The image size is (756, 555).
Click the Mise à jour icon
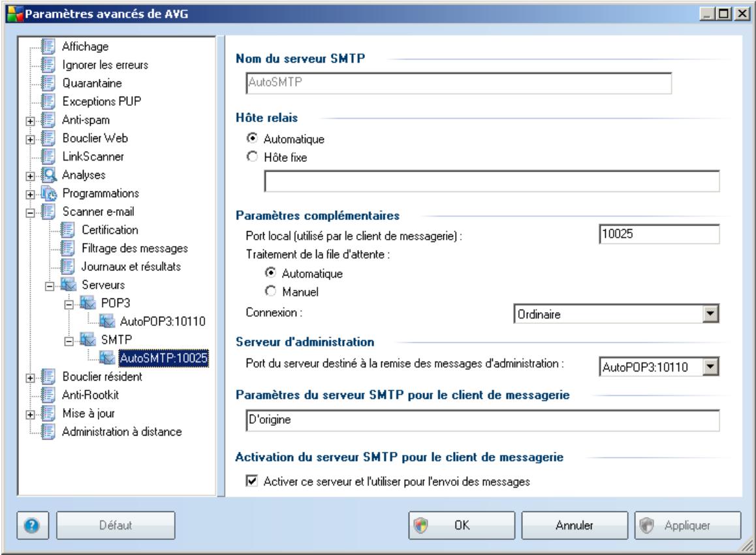click(48, 413)
